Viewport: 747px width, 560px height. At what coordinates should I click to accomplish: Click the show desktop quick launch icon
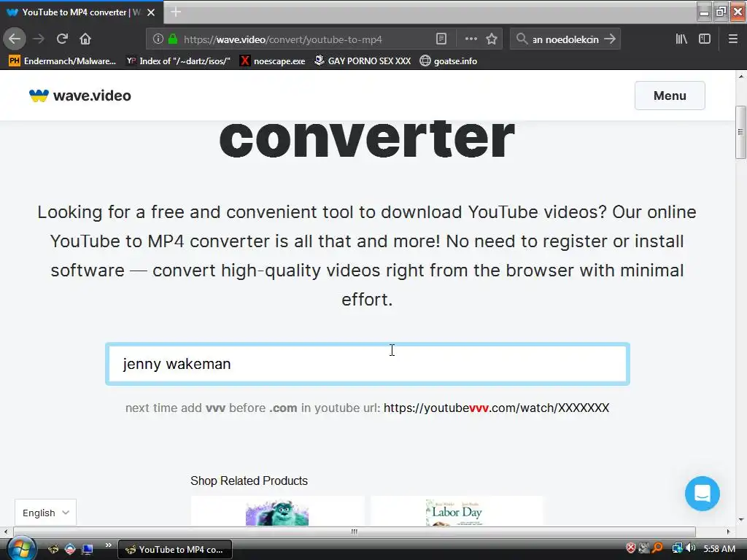click(x=88, y=549)
